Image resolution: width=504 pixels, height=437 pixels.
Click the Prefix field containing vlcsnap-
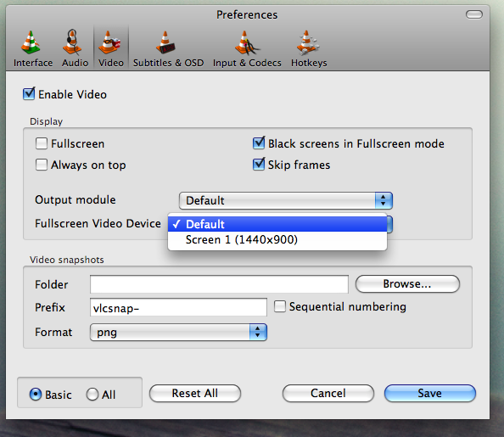tap(178, 307)
